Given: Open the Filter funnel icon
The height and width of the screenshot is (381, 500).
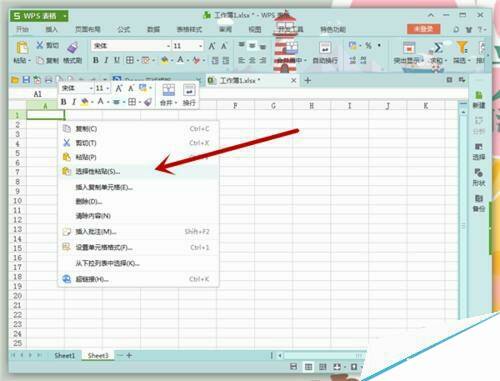Looking at the screenshot, I should pos(462,47).
